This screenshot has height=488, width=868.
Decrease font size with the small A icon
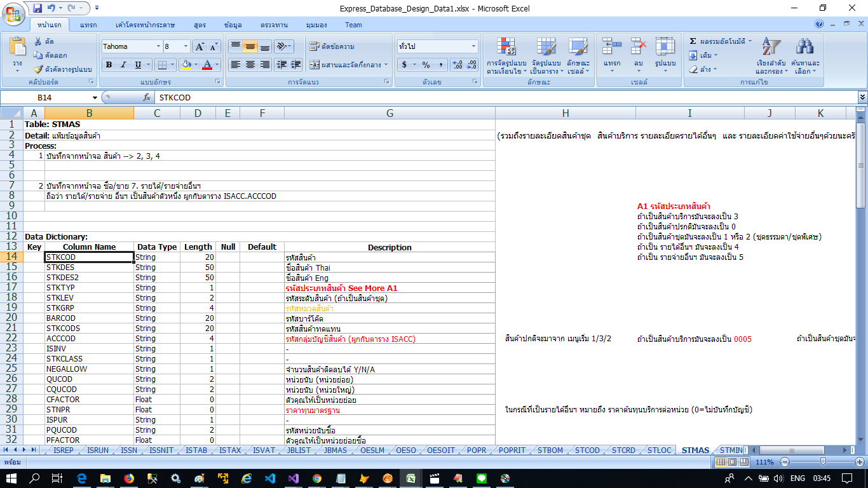[x=213, y=46]
